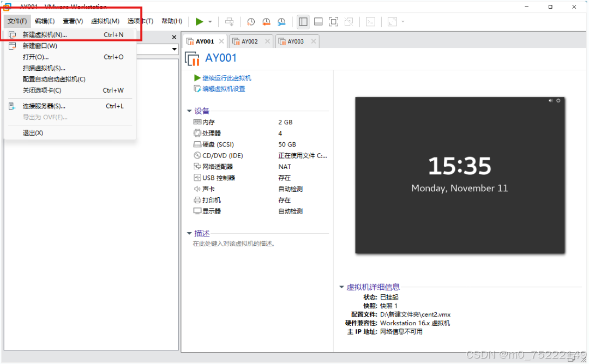Click the revert to snapshot icon
Screen dimensions: 589x364
click(266, 22)
